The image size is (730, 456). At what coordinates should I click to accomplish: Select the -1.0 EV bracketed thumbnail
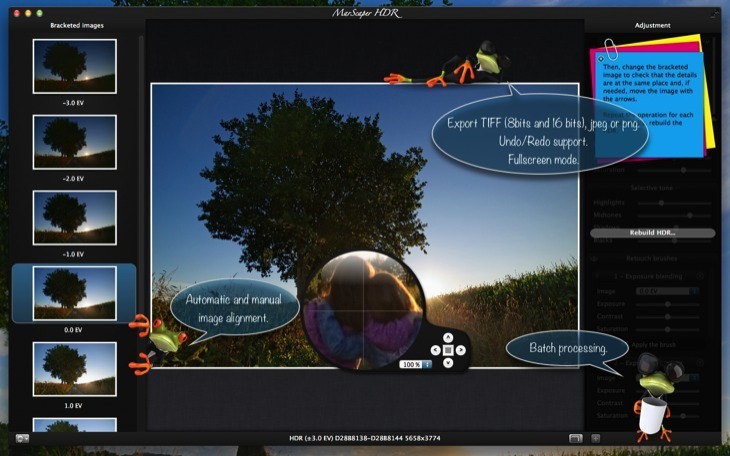coord(74,218)
